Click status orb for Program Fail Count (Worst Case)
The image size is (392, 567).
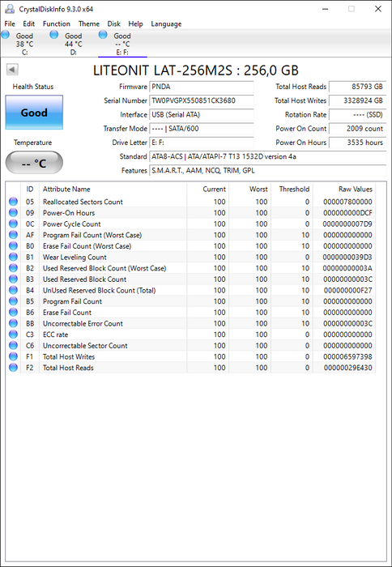14,235
